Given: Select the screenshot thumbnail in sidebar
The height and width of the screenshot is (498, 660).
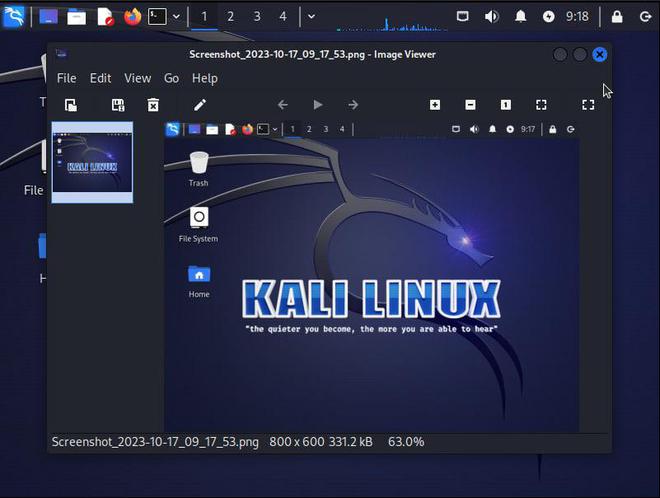Looking at the screenshot, I should pyautogui.click(x=92, y=162).
